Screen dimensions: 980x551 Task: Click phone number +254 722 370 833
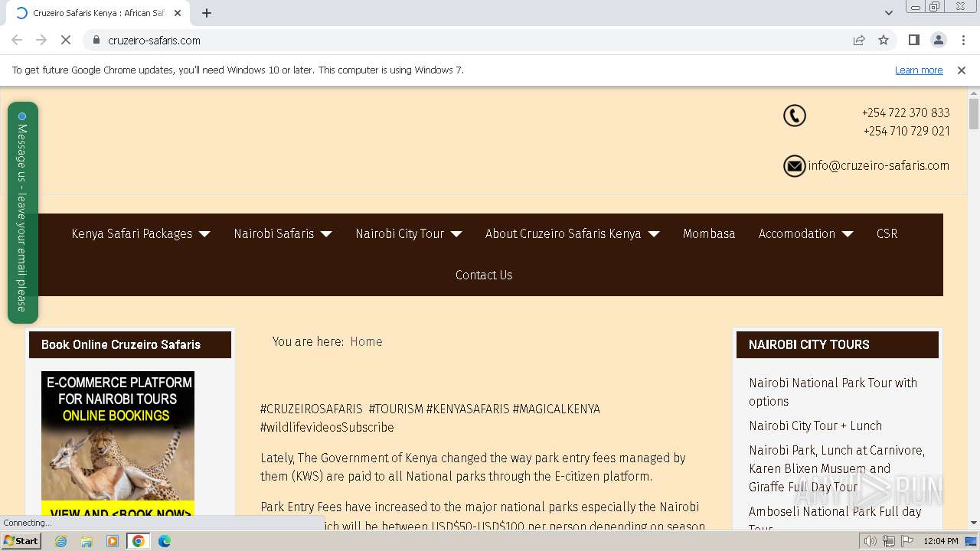(906, 112)
